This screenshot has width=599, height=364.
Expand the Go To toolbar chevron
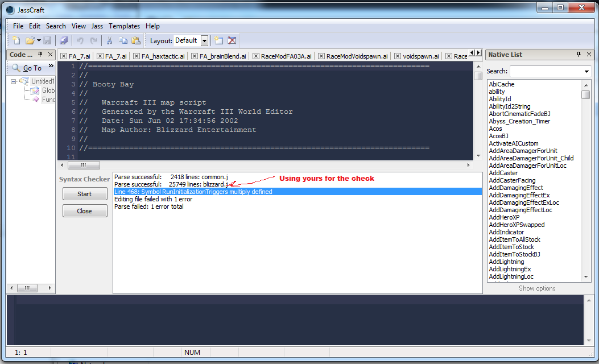51,66
